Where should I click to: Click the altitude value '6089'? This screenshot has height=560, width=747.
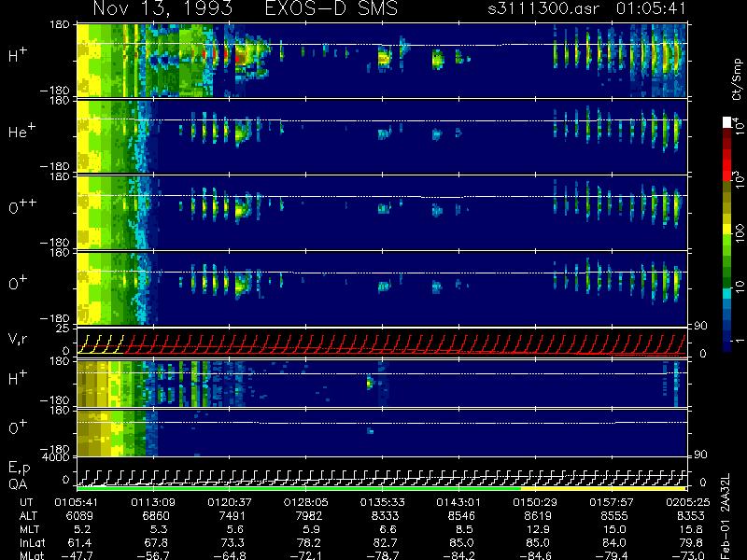tap(79, 516)
